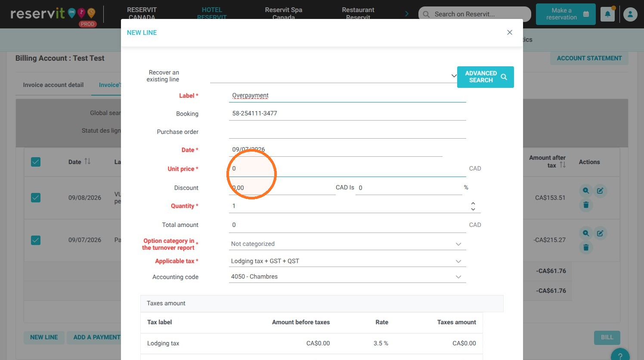This screenshot has width=644, height=360.
Task: Click the Reservit logo
Action: coord(53,15)
